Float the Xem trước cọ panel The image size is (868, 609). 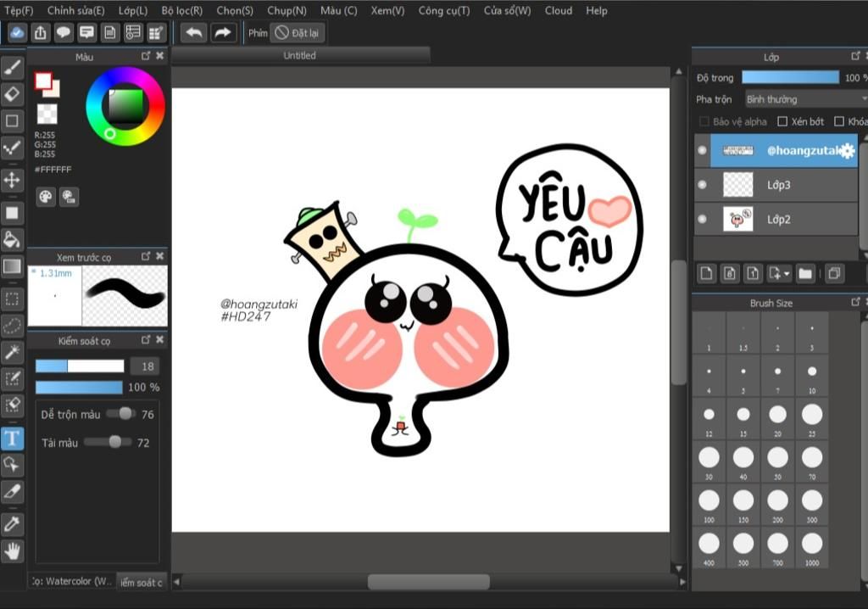click(x=146, y=256)
